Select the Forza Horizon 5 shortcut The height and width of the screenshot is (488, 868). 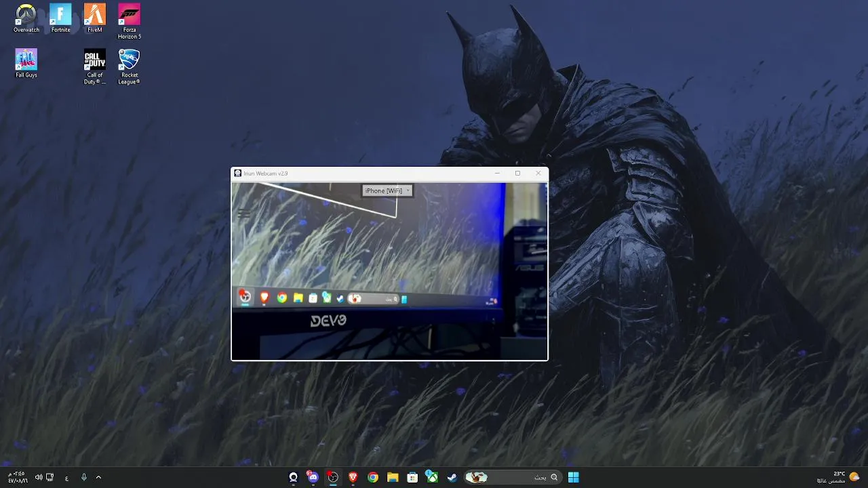tap(129, 21)
